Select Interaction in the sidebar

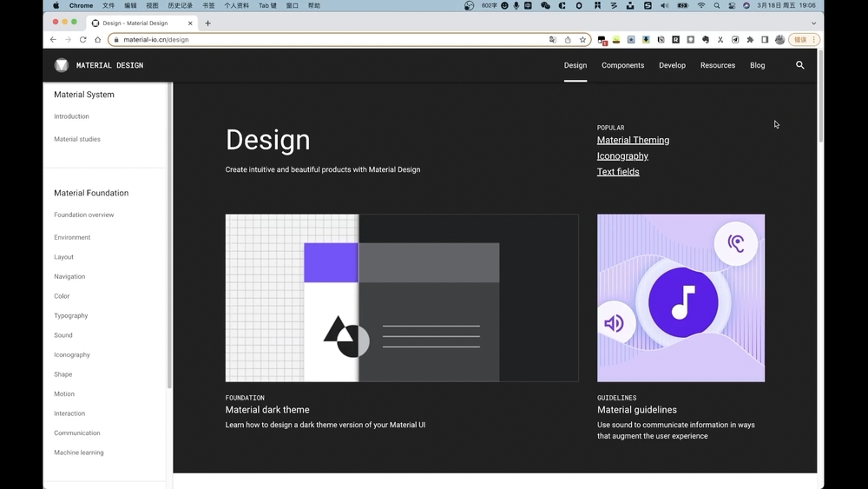(69, 413)
